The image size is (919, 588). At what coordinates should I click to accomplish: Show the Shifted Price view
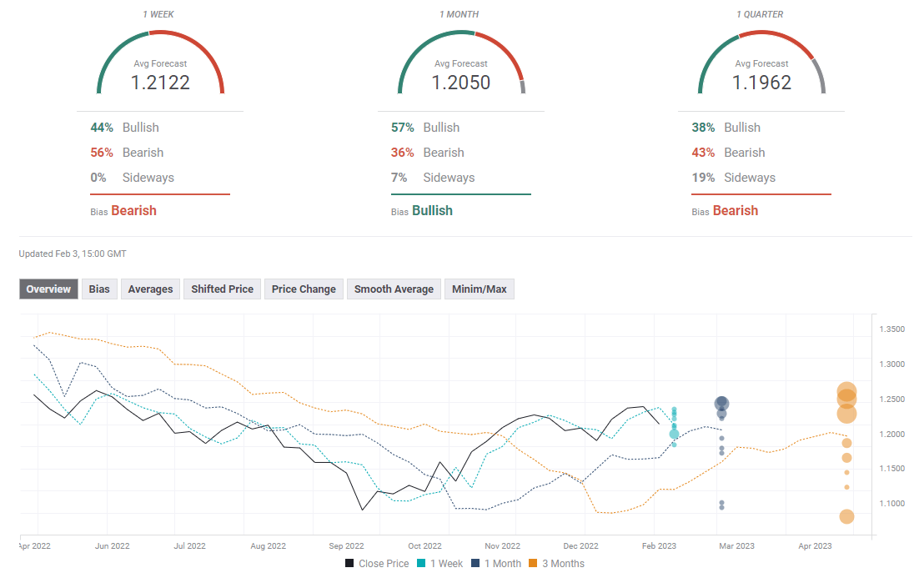coord(222,289)
